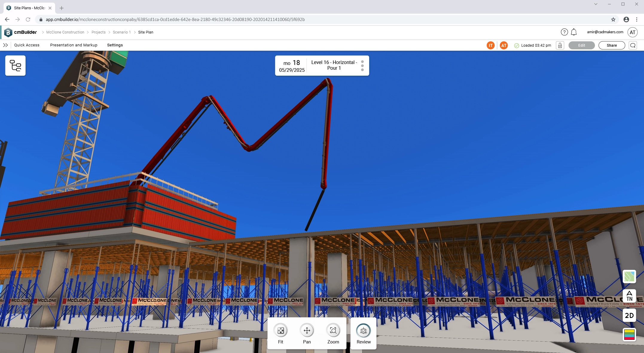Open the basemap/map style selector

(x=629, y=277)
